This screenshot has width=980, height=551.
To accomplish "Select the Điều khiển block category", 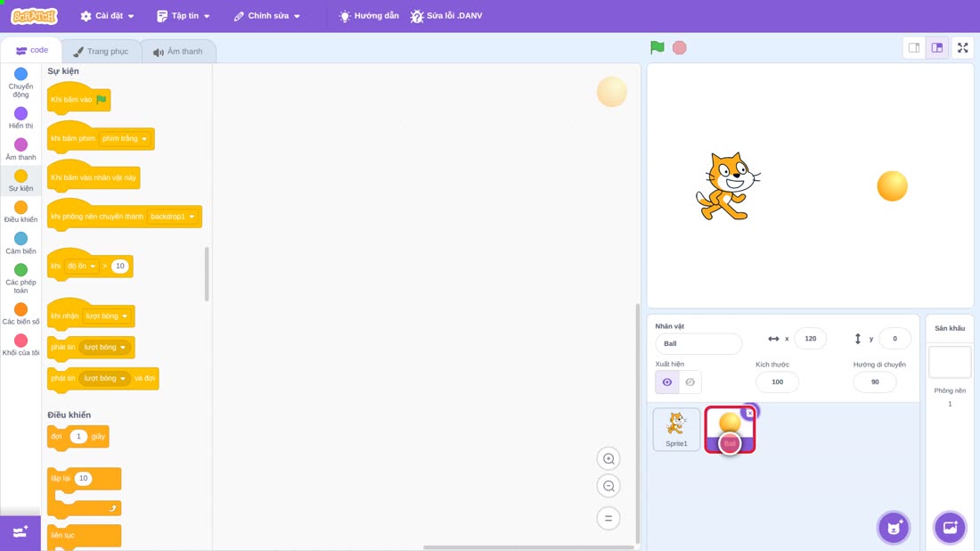I will tap(20, 211).
